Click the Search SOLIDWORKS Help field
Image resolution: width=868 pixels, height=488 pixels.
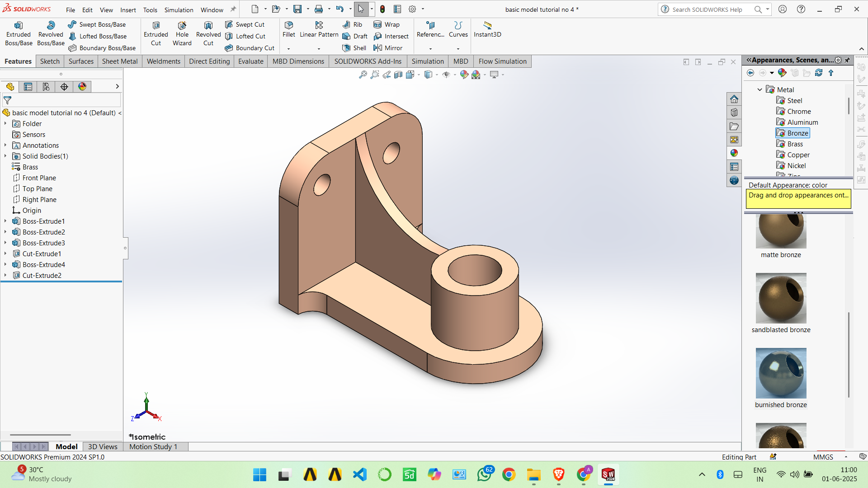[x=707, y=9]
